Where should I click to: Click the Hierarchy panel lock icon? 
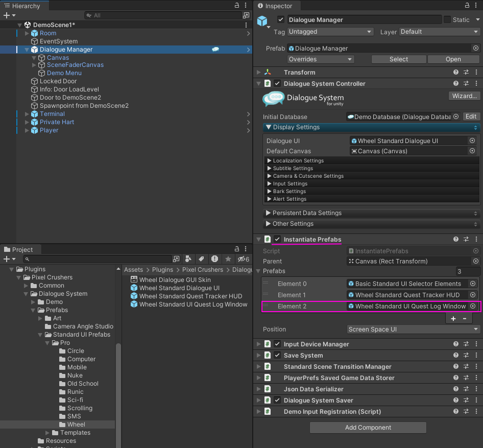[237, 5]
